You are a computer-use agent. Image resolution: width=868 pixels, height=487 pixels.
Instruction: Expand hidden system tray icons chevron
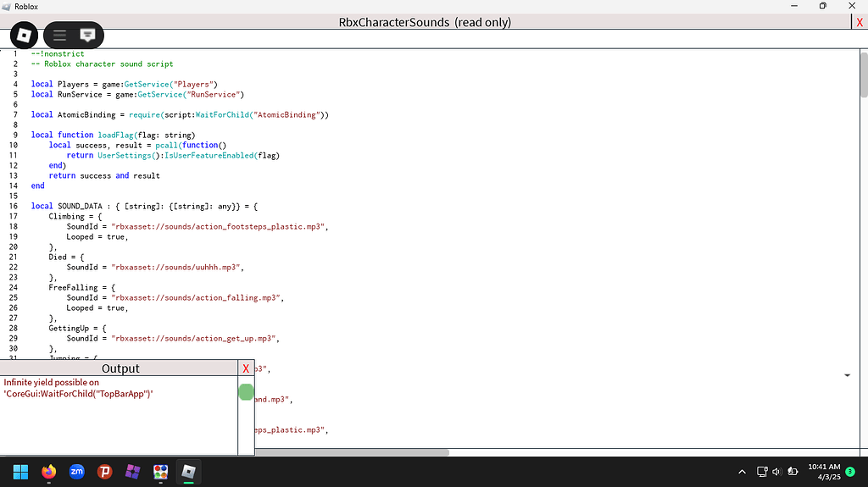click(743, 472)
